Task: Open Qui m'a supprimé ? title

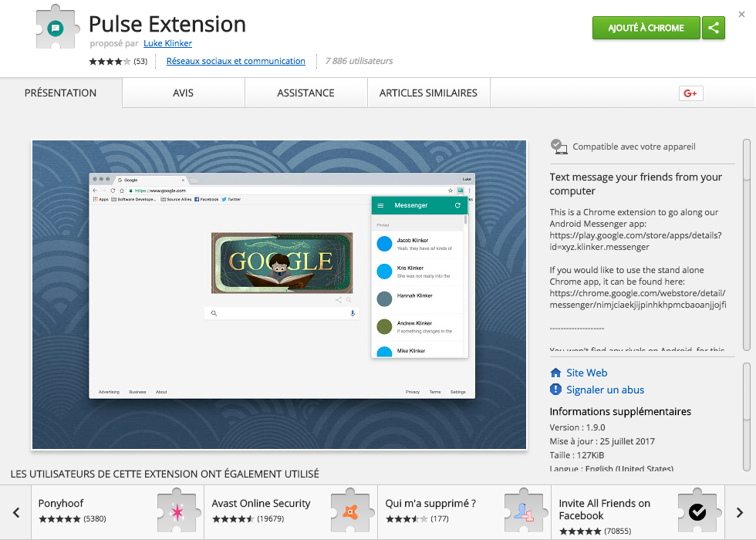Action: (x=430, y=503)
